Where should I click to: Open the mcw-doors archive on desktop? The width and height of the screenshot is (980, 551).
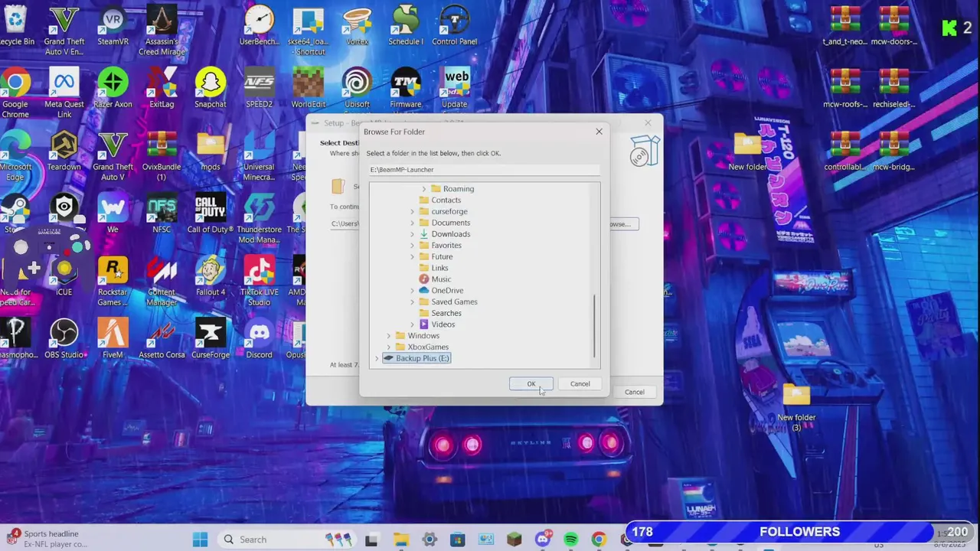[893, 28]
